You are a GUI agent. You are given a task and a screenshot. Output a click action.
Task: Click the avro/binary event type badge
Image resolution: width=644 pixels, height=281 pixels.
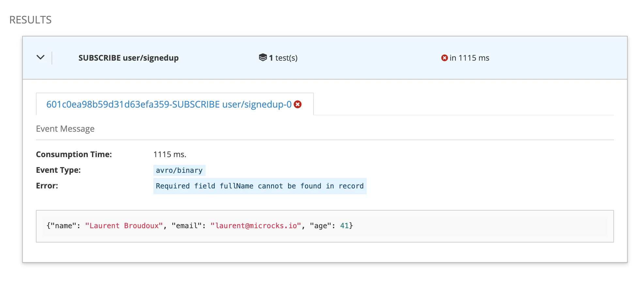click(179, 170)
